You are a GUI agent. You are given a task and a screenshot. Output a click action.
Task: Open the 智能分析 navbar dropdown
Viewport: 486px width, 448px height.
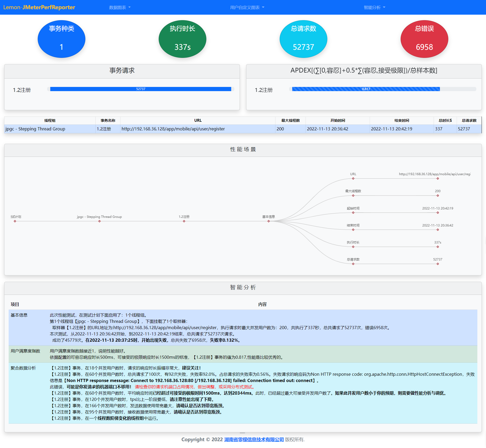coord(374,7)
